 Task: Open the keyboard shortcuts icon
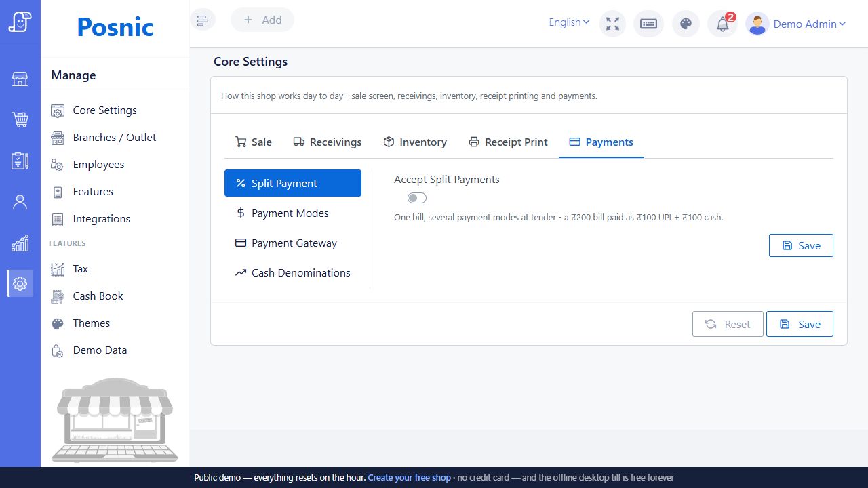click(648, 24)
